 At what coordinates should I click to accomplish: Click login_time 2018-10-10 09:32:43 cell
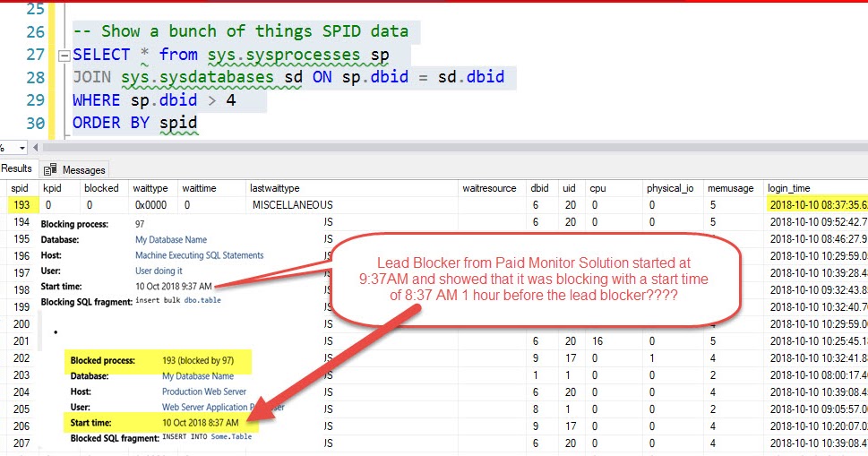[819, 290]
